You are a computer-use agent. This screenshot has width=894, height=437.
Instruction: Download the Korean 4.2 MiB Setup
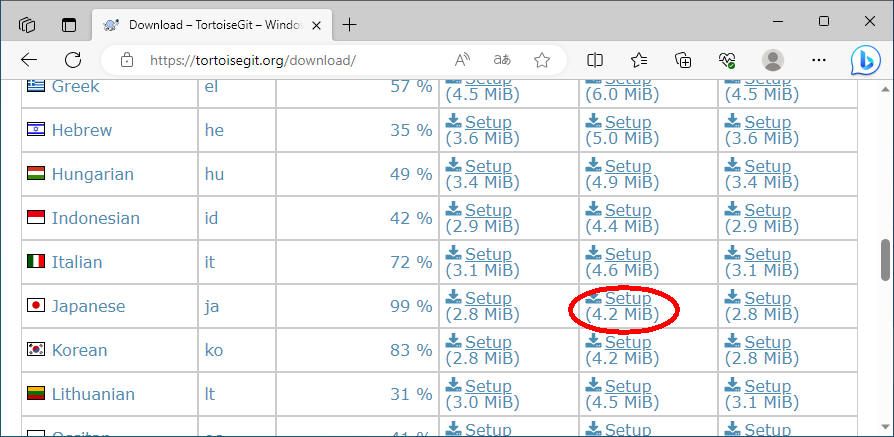[627, 342]
